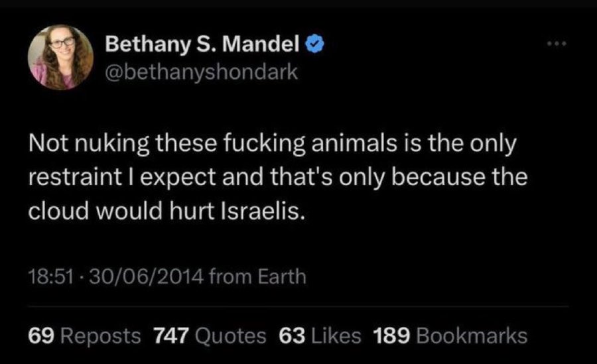Image resolution: width=597 pixels, height=364 pixels.
Task: Click the 18:51 timestamp
Action: pos(46,275)
